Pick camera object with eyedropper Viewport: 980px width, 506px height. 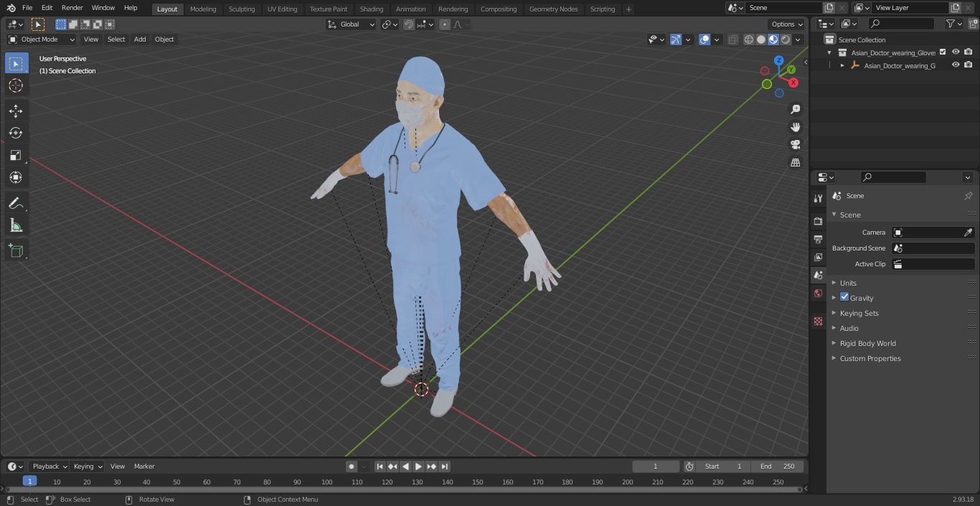[968, 233]
